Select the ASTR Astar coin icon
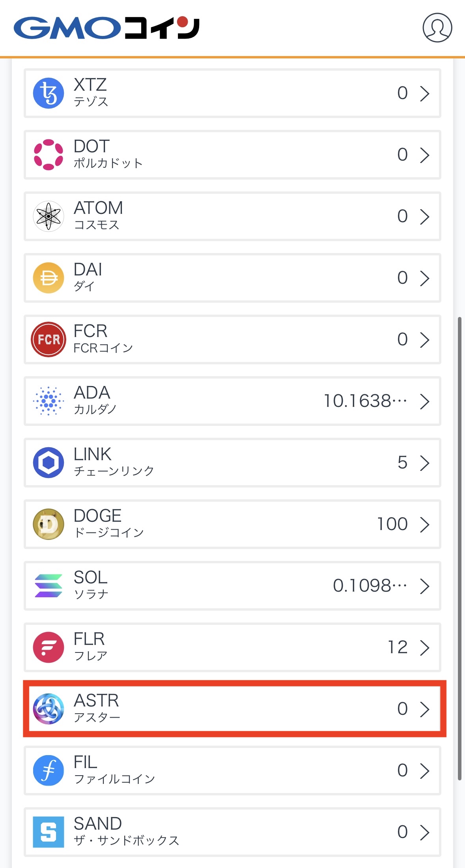Viewport: 465px width, 868px height. [49, 709]
